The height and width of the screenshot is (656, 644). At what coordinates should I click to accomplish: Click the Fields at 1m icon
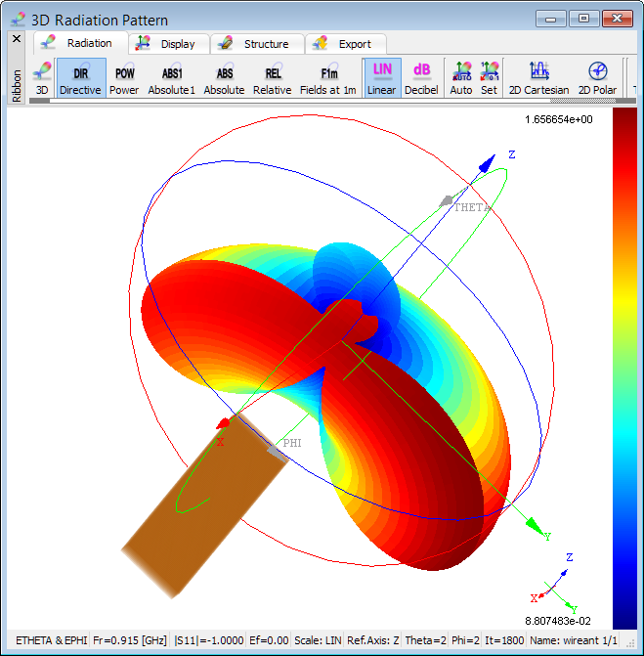329,78
